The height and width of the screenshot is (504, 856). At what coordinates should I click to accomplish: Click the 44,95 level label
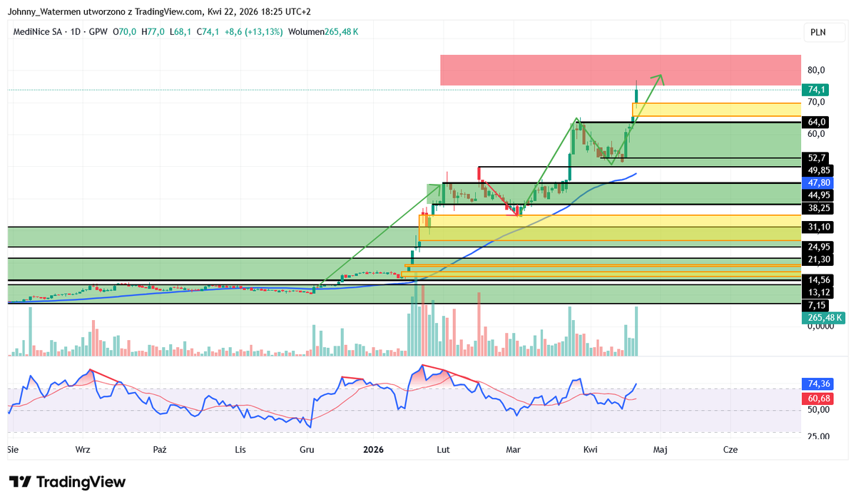tap(819, 195)
